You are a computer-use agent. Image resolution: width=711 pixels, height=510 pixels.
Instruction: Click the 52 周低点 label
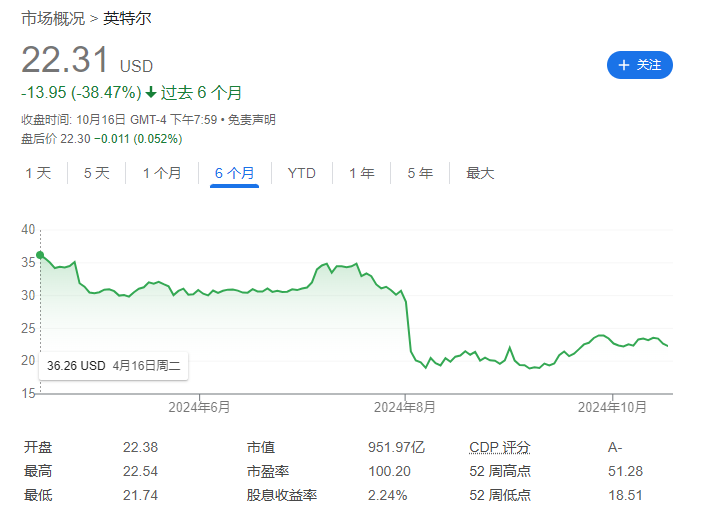[x=500, y=495]
